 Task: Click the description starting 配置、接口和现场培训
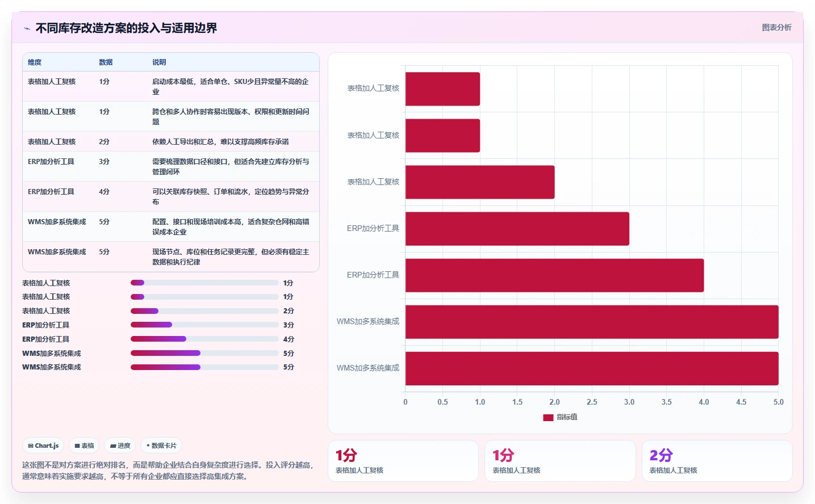pos(231,226)
